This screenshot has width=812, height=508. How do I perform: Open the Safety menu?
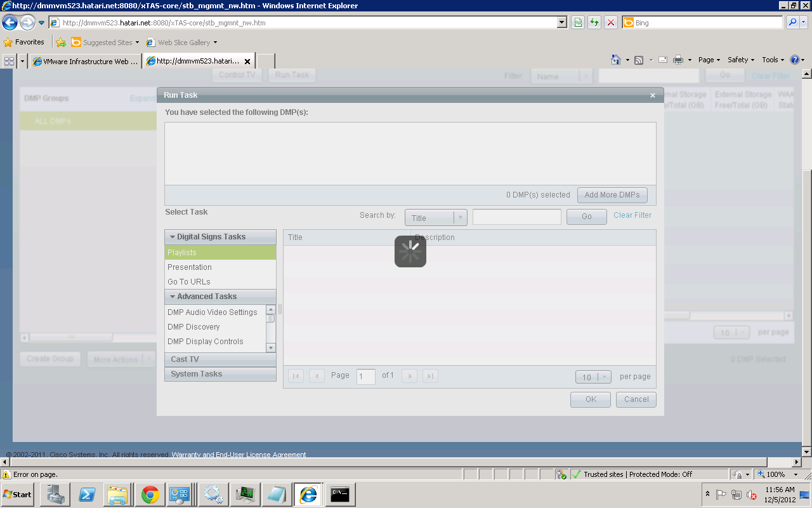click(x=741, y=60)
